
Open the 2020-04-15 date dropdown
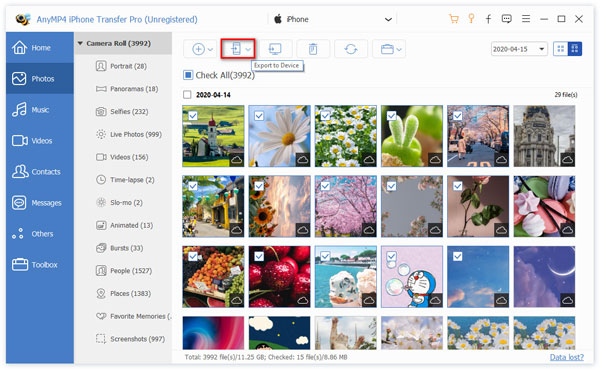pyautogui.click(x=519, y=49)
